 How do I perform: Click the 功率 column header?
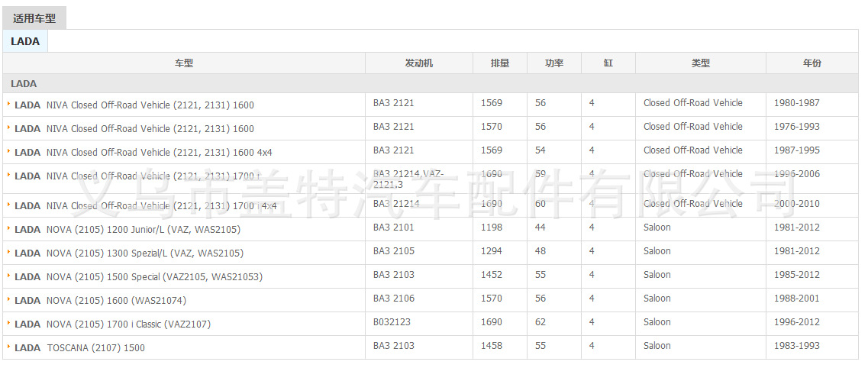click(554, 63)
